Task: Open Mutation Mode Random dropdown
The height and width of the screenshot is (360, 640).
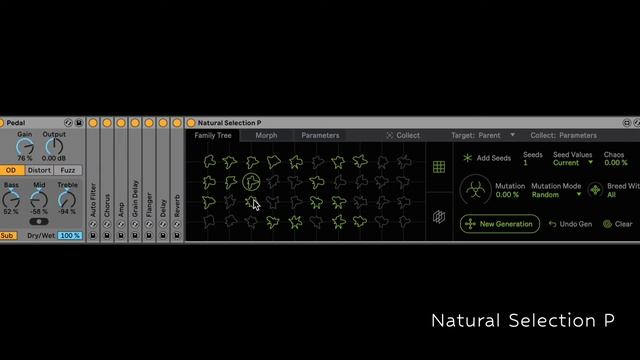Action: pos(556,195)
